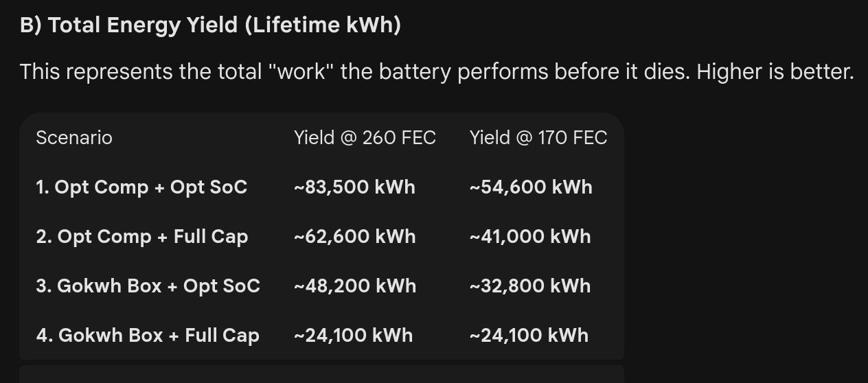Click the 'Total Energy Yield' section heading
The image size is (868, 383).
(x=210, y=25)
